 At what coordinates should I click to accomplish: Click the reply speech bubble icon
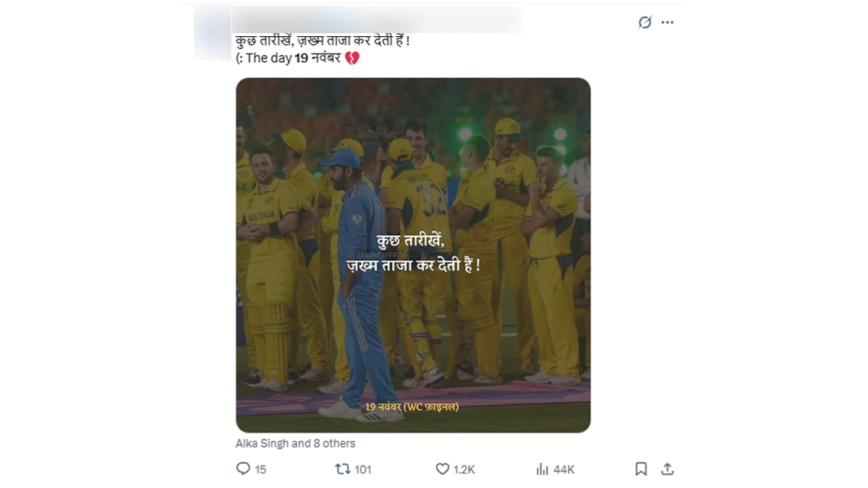pyautogui.click(x=243, y=469)
